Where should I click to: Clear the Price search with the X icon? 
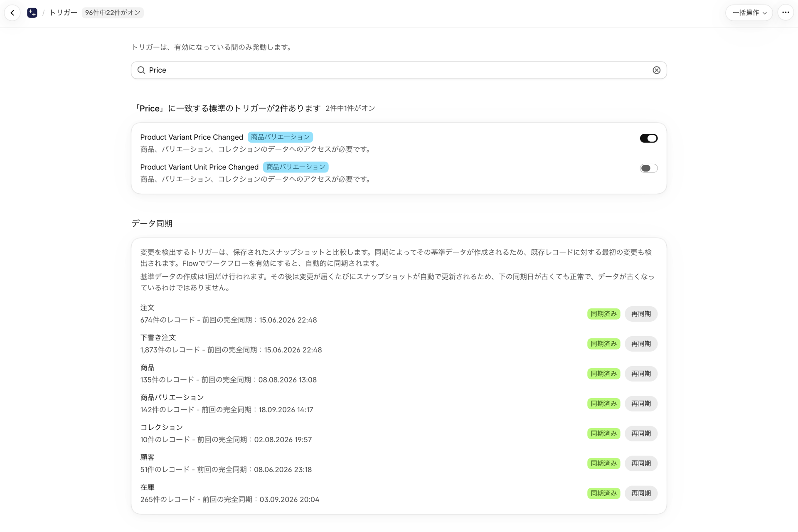[x=656, y=70]
